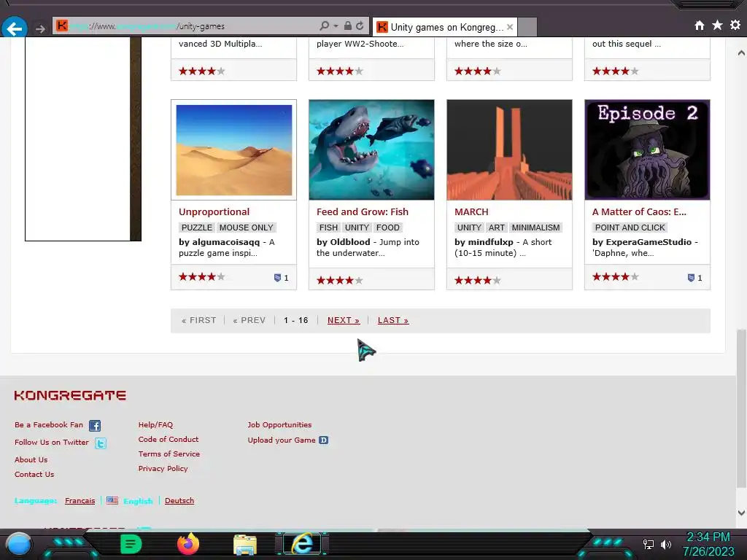Launch Firefox from the taskbar
The height and width of the screenshot is (560, 747).
[188, 544]
